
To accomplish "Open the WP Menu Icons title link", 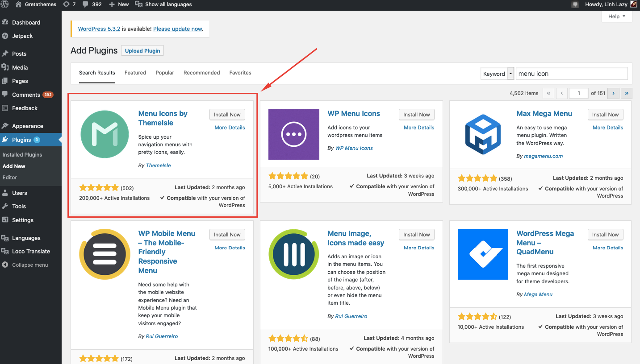I will tap(354, 113).
